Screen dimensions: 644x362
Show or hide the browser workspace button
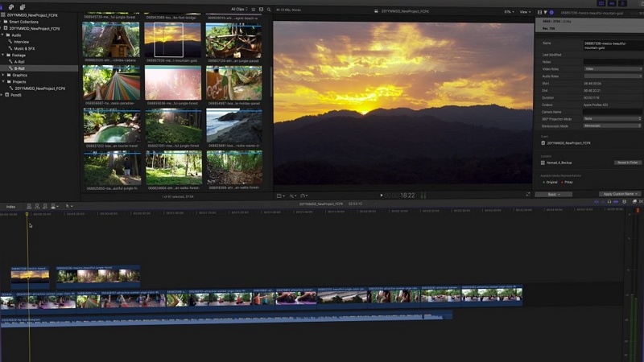(x=601, y=3)
